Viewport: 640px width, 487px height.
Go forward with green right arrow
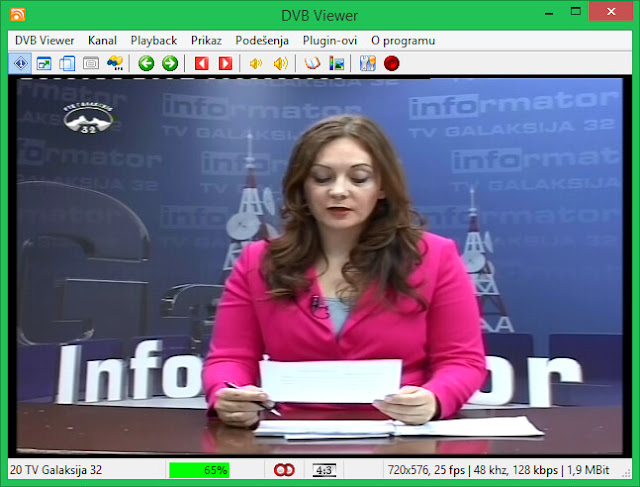[170, 63]
